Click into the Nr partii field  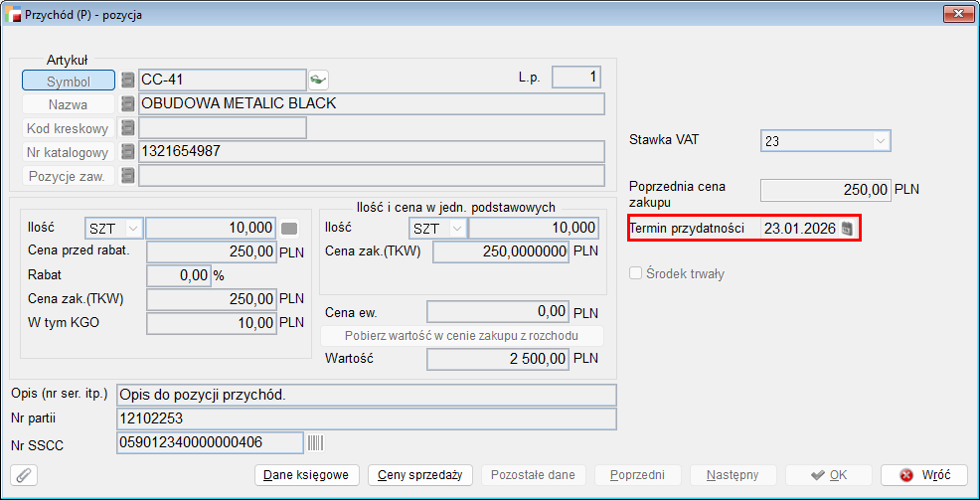(366, 418)
